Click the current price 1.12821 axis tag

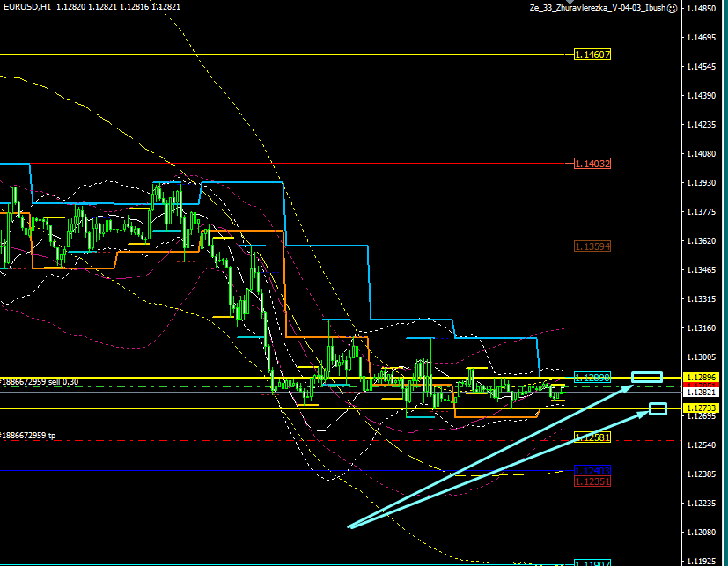point(701,393)
